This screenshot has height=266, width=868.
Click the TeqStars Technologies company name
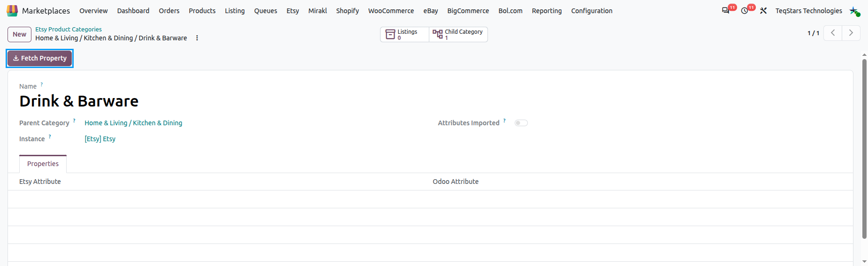[808, 11]
